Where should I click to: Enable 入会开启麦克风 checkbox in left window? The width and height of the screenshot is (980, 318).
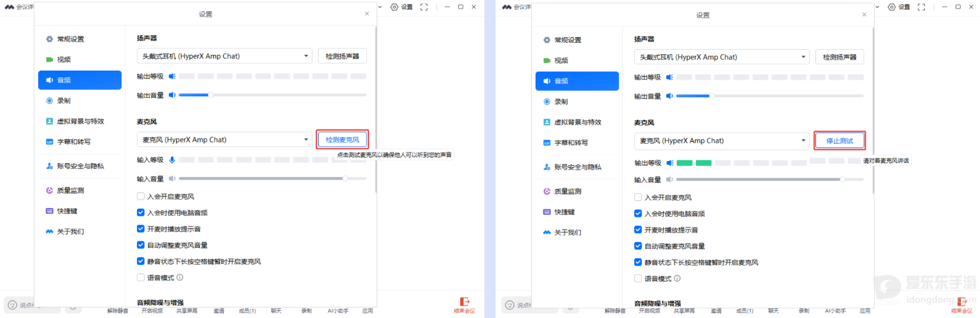point(141,197)
